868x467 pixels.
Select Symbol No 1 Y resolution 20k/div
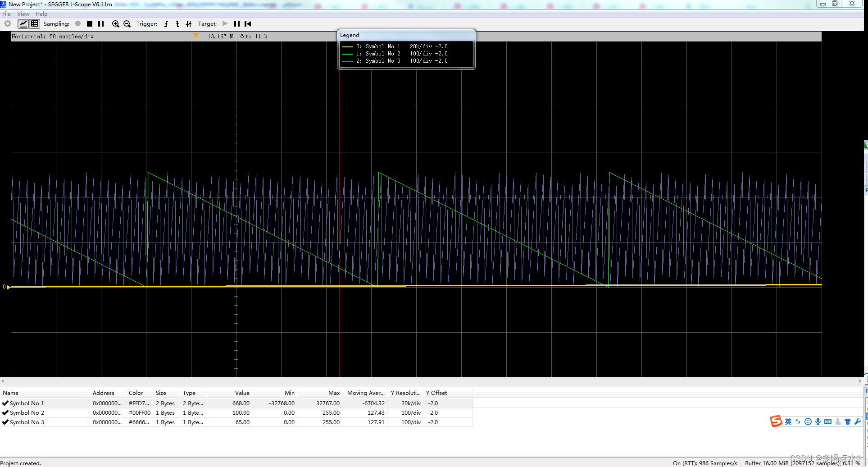tap(405, 403)
